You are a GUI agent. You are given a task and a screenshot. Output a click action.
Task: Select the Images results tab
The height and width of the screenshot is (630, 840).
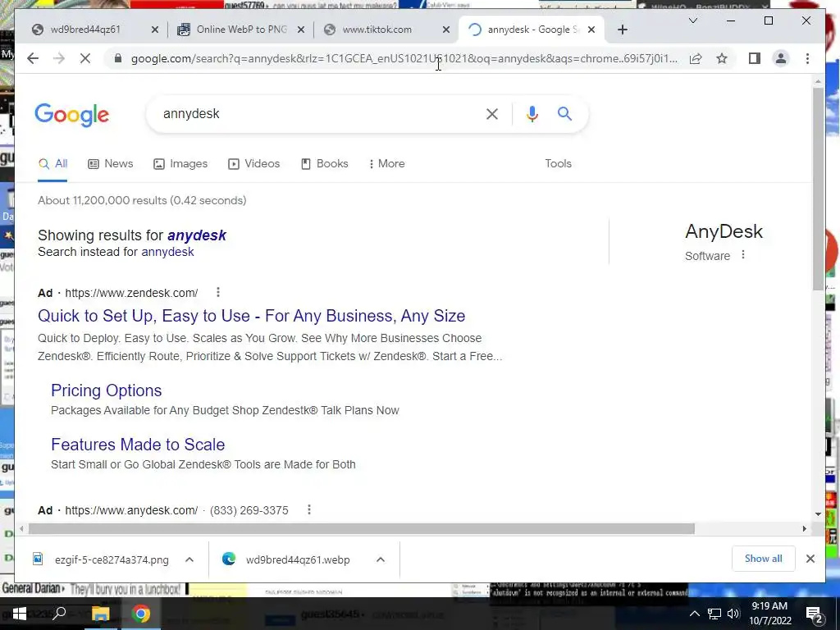pos(180,164)
